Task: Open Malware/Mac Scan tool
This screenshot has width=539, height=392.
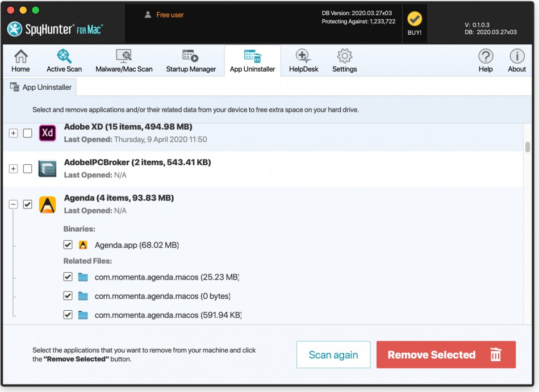Action: point(124,60)
